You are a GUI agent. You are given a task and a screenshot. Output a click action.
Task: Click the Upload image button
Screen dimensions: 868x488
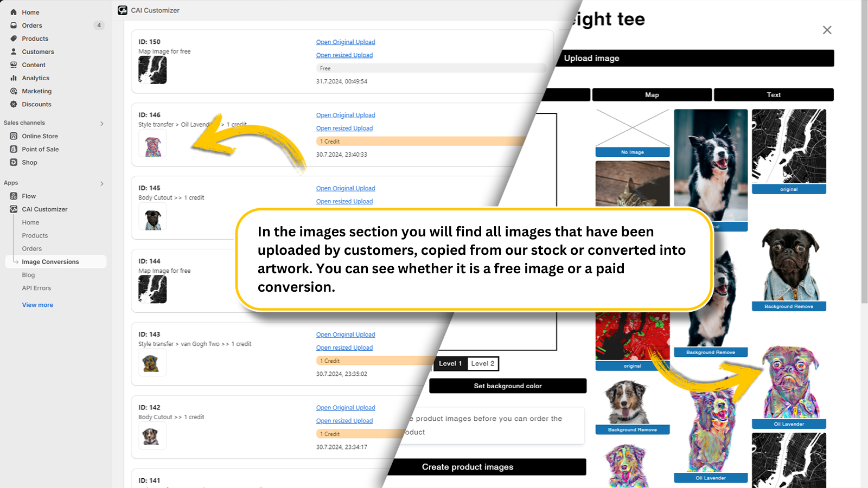click(x=695, y=58)
